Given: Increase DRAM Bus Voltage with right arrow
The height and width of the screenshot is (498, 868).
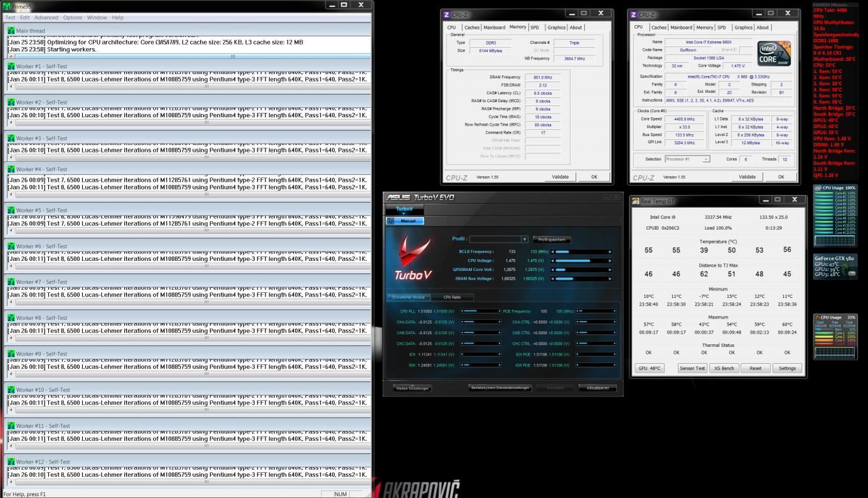Looking at the screenshot, I should (x=610, y=278).
